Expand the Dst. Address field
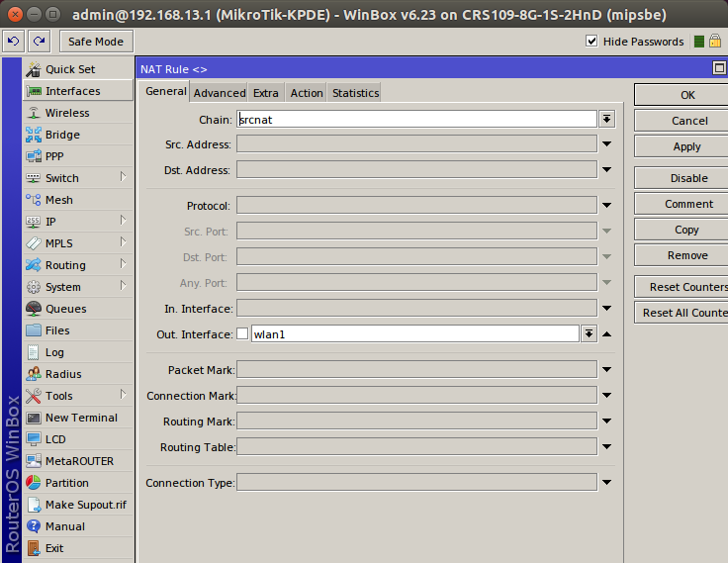Image resolution: width=728 pixels, height=563 pixels. (x=606, y=169)
